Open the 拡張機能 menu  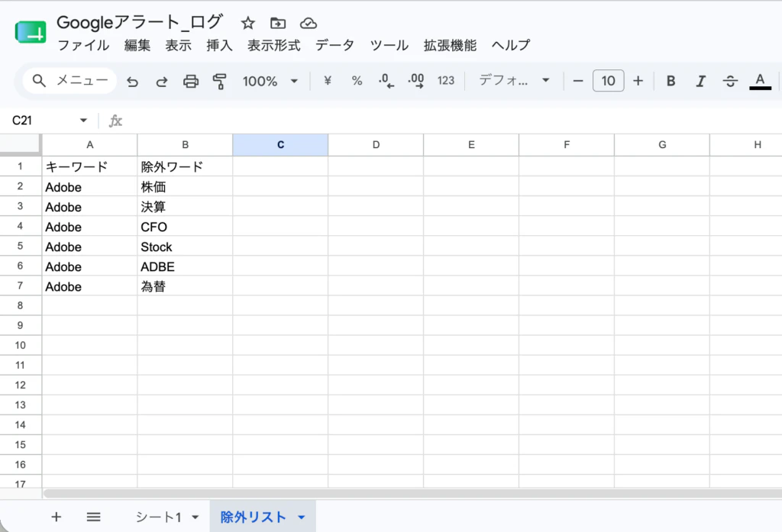[450, 45]
